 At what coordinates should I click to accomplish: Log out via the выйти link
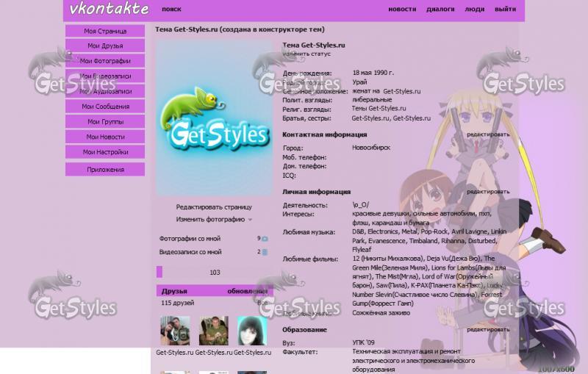pos(505,9)
